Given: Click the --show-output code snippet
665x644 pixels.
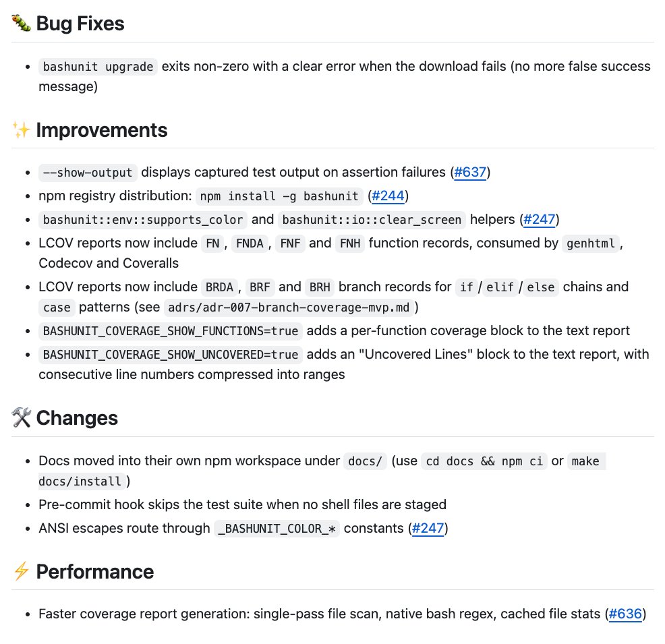Looking at the screenshot, I should tap(88, 173).
